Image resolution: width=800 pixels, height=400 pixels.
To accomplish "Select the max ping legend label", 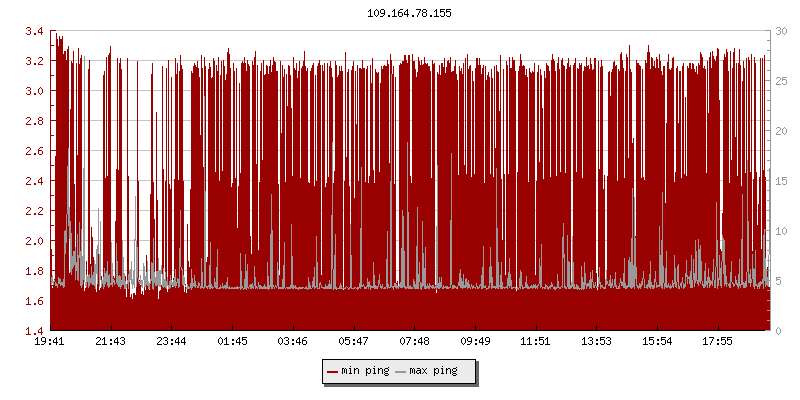I will [x=434, y=371].
